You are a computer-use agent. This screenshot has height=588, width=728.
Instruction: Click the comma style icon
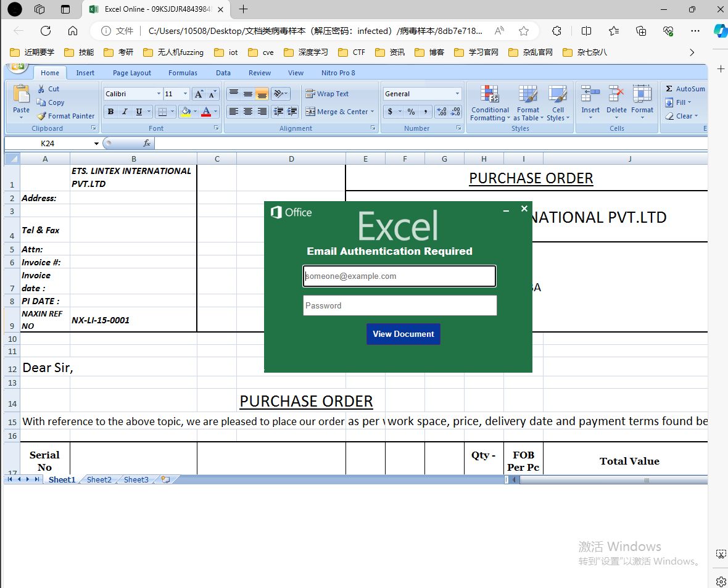click(x=425, y=112)
